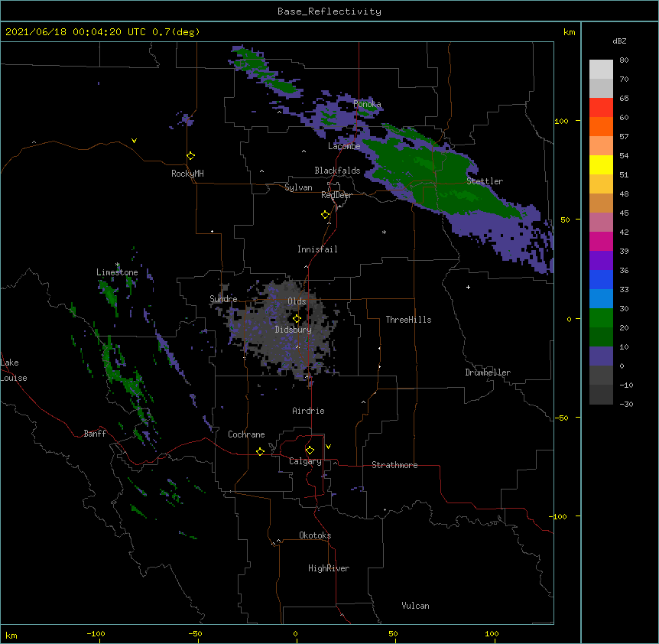
Task: Click the Lacombe city label
Action: (x=344, y=146)
